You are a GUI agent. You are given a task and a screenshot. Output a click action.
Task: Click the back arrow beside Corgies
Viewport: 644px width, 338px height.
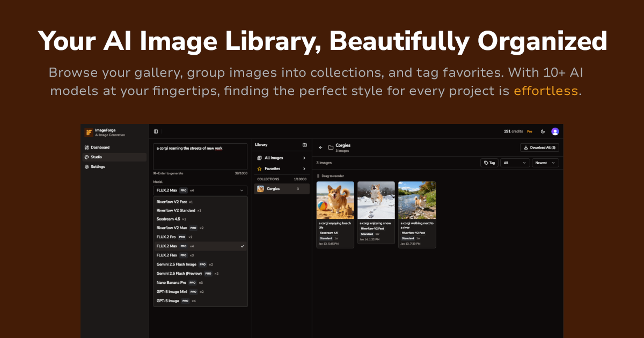click(320, 146)
